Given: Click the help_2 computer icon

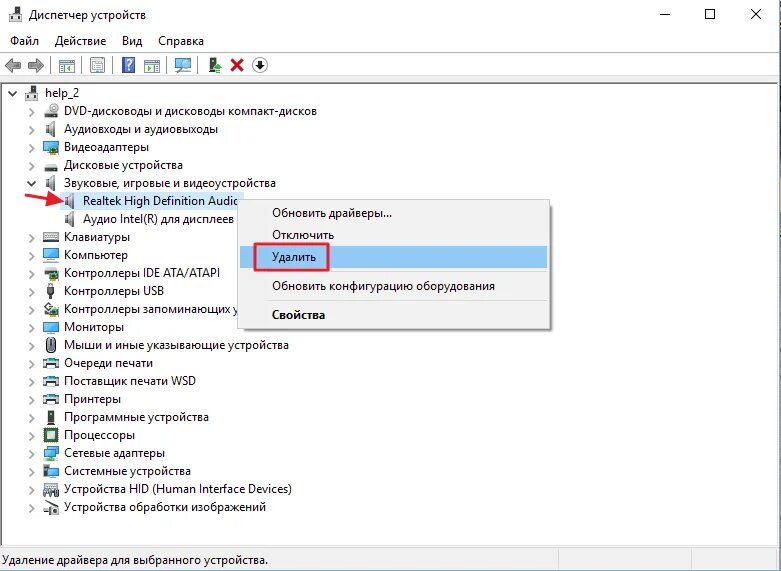Looking at the screenshot, I should (32, 93).
